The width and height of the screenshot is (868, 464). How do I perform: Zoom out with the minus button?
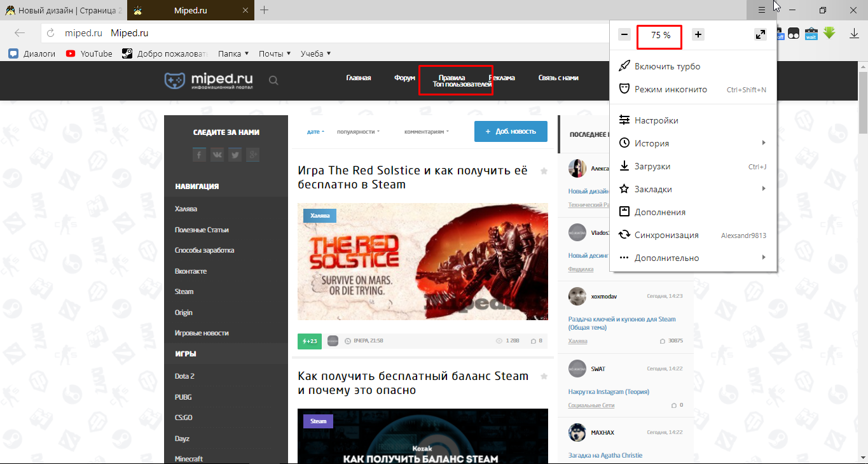624,35
